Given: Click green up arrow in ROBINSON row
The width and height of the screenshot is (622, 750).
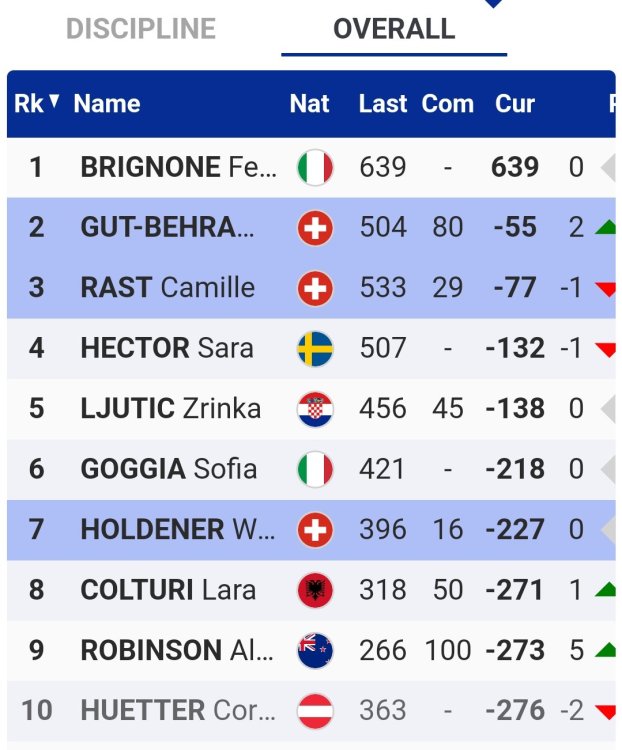Looking at the screenshot, I should tap(604, 651).
